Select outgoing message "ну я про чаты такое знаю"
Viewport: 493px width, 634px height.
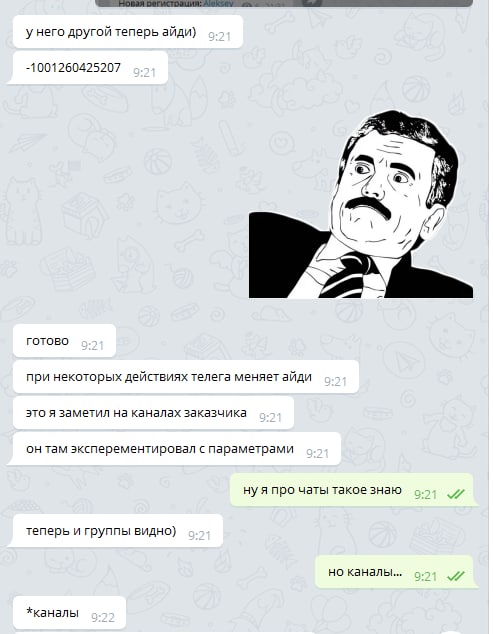[x=354, y=490]
